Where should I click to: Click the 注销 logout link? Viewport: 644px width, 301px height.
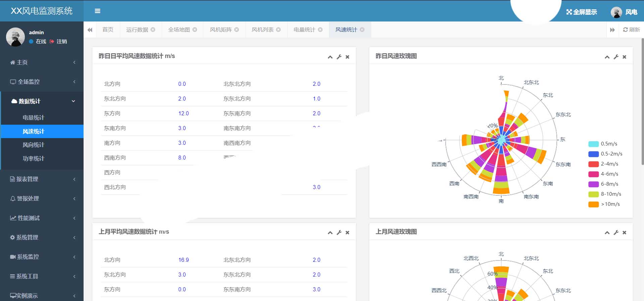pos(59,42)
